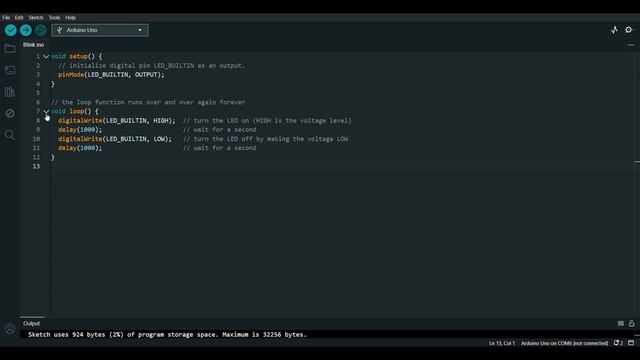The height and width of the screenshot is (360, 640).
Task: Click the digitalWrite(LED_BUILTIN, HIGH) line
Action: [117, 120]
